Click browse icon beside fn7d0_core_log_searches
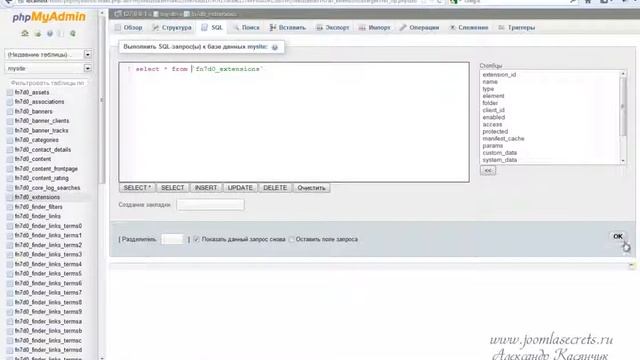640x360 pixels. click(x=10, y=188)
